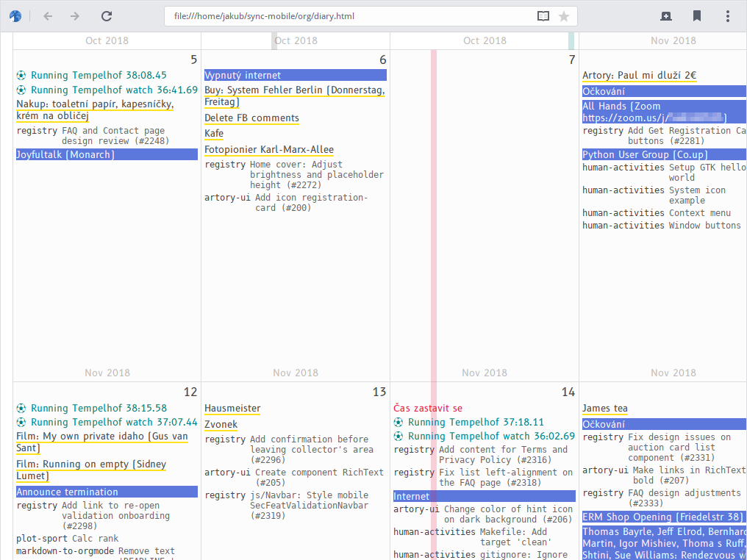747x560 pixels.
Task: Click soccer ball icon beside Running Tempelhof 37:18.11
Action: [x=398, y=422]
